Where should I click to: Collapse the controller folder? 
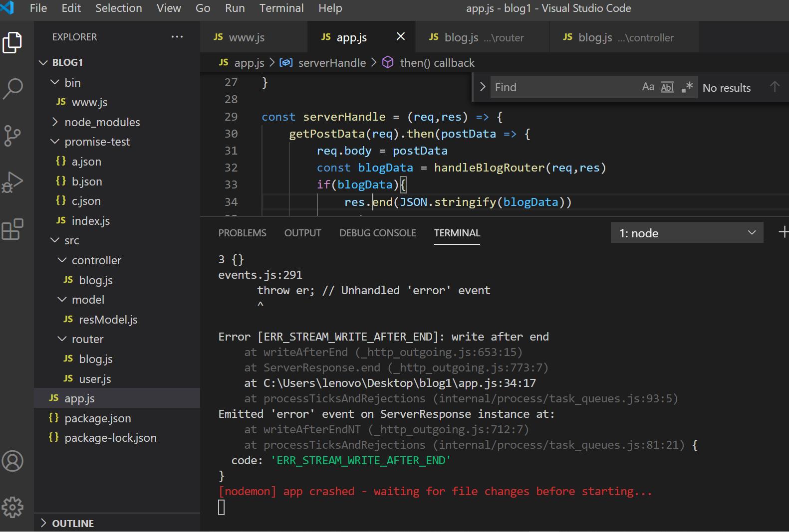[62, 260]
